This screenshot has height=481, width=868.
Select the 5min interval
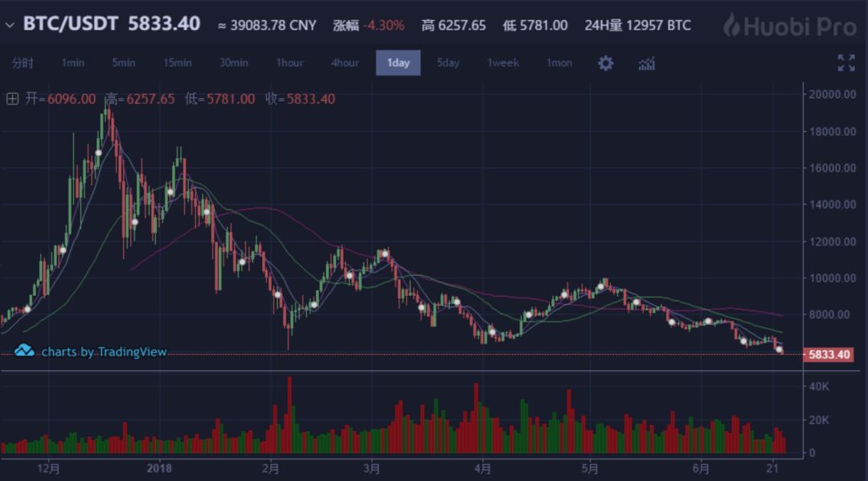[123, 63]
